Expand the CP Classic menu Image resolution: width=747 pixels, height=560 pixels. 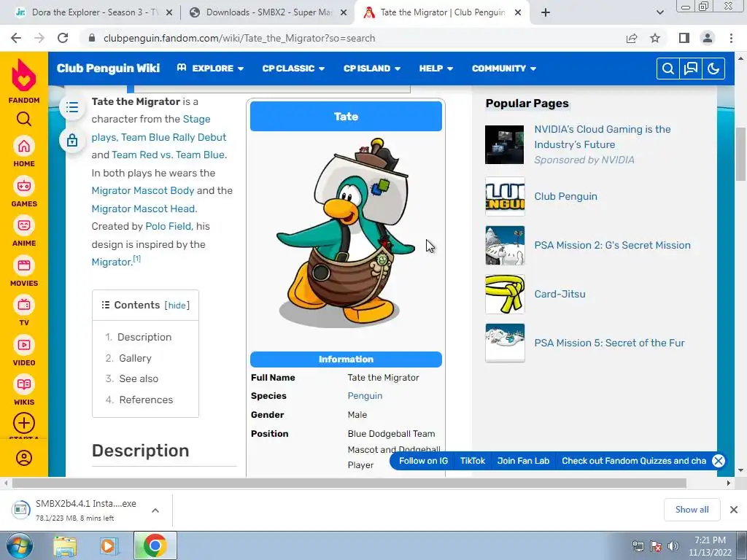click(293, 69)
